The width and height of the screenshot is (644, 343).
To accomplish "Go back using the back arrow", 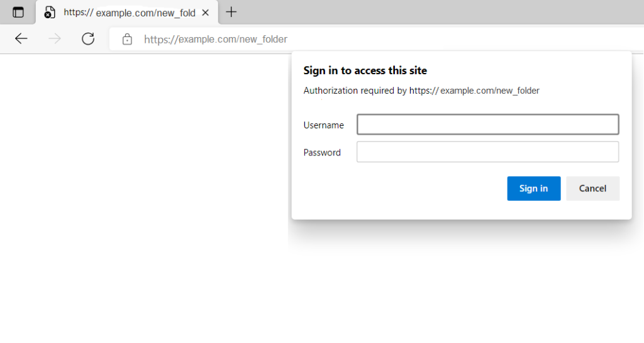I will (x=21, y=39).
